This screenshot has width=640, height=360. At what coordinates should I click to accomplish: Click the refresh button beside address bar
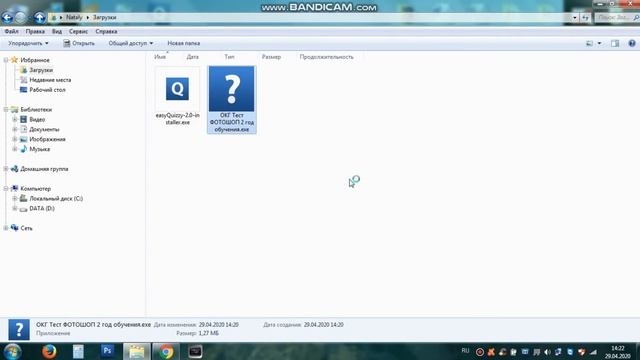coord(585,18)
